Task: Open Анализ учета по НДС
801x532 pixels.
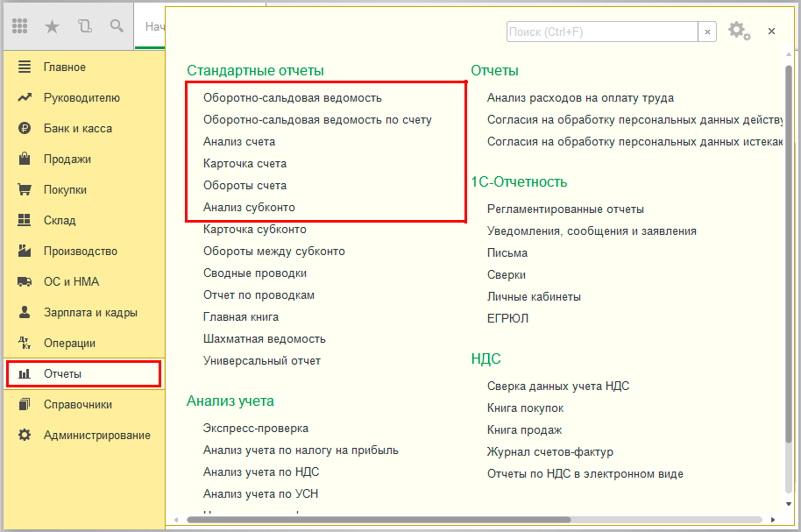Action: tap(261, 472)
